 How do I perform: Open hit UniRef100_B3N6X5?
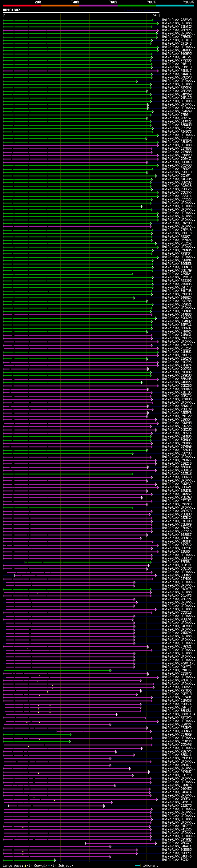click(177, 26)
